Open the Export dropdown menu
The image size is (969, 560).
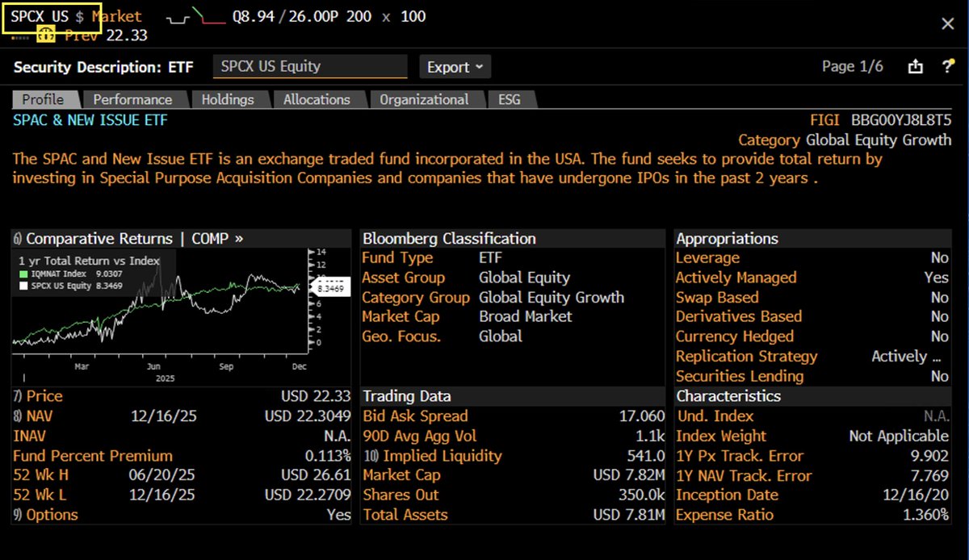pyautogui.click(x=454, y=67)
